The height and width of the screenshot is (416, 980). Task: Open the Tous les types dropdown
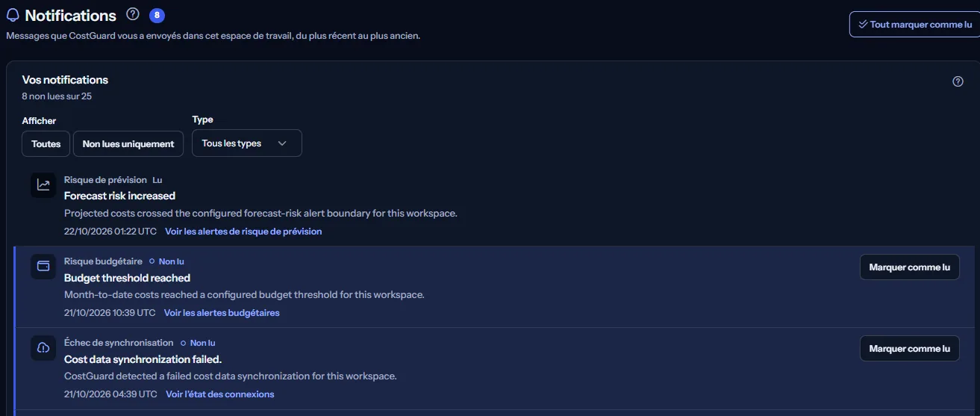coord(247,143)
